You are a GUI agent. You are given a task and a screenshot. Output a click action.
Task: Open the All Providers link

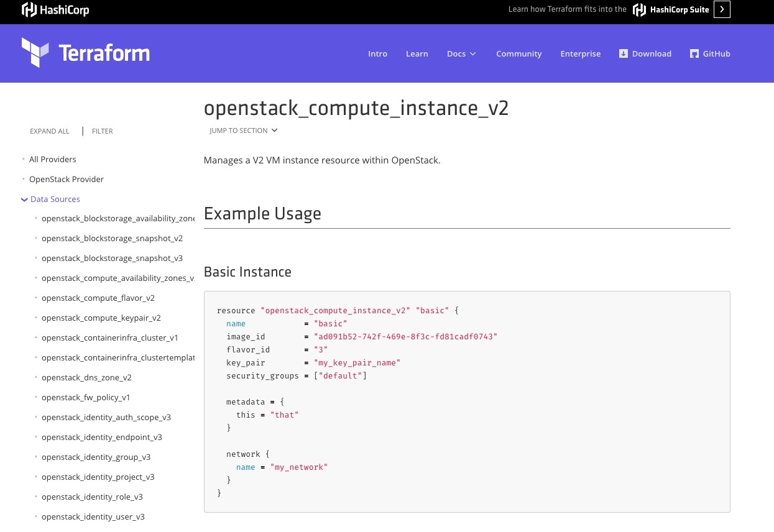[x=53, y=160]
